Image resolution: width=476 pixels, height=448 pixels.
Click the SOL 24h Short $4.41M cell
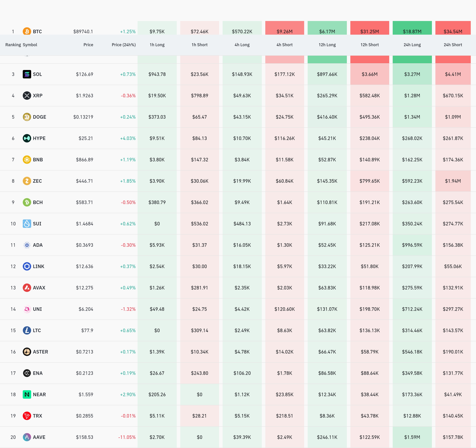coord(453,74)
